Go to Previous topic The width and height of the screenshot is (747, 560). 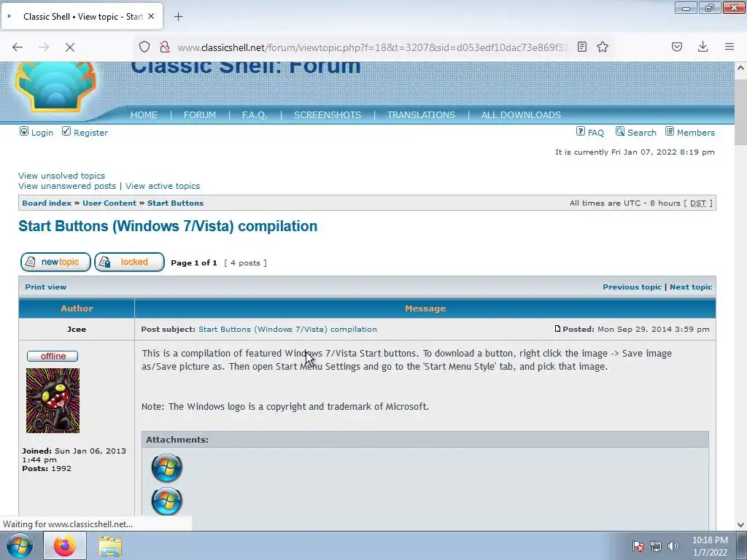tap(632, 287)
